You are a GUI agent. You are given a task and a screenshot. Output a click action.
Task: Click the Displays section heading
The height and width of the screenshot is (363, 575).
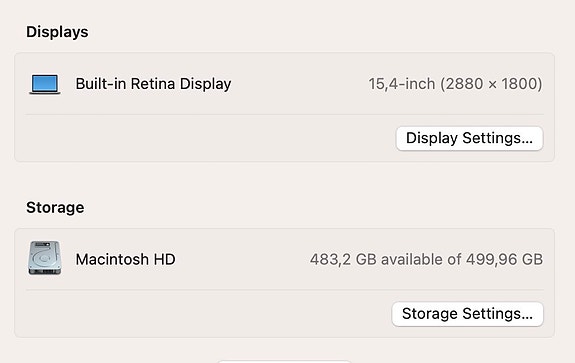57,32
